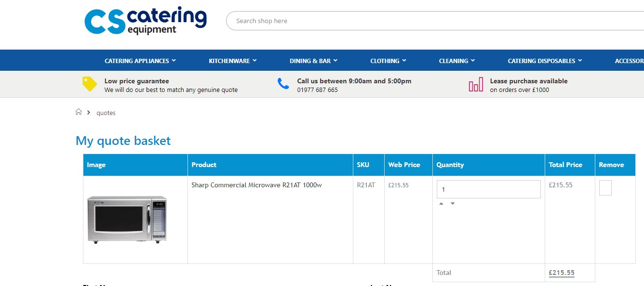Expand the Kitchenware dropdown menu
The image size is (644, 286).
tap(233, 61)
